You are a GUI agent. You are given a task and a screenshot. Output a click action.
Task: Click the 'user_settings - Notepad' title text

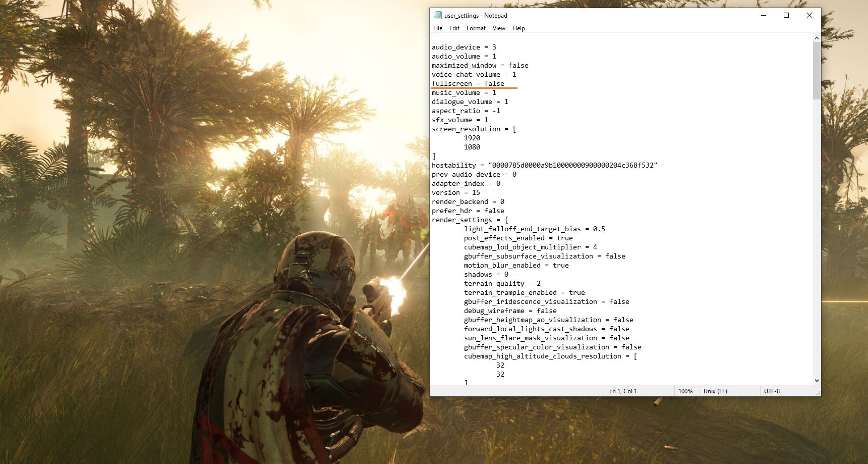[x=476, y=16]
